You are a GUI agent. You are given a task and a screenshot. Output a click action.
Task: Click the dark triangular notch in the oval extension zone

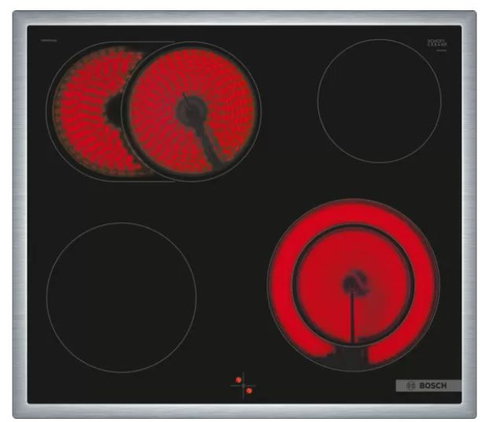click(x=114, y=107)
